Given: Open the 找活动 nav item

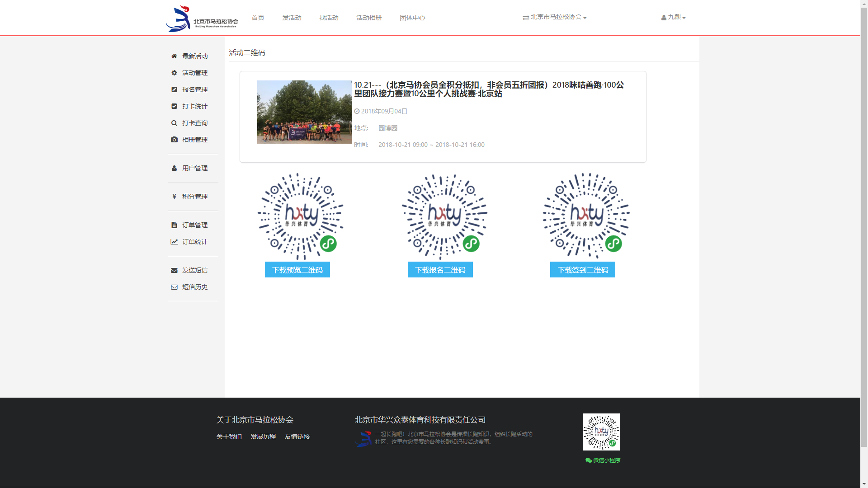Looking at the screenshot, I should [329, 18].
